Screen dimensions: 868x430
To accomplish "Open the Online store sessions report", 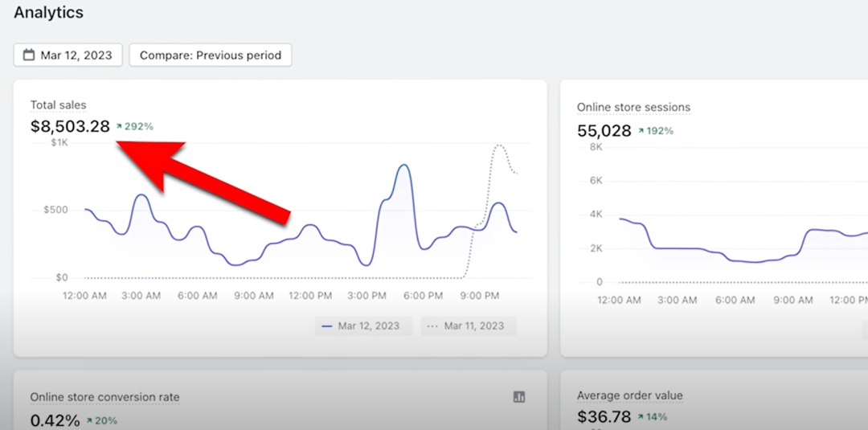I will click(x=633, y=108).
